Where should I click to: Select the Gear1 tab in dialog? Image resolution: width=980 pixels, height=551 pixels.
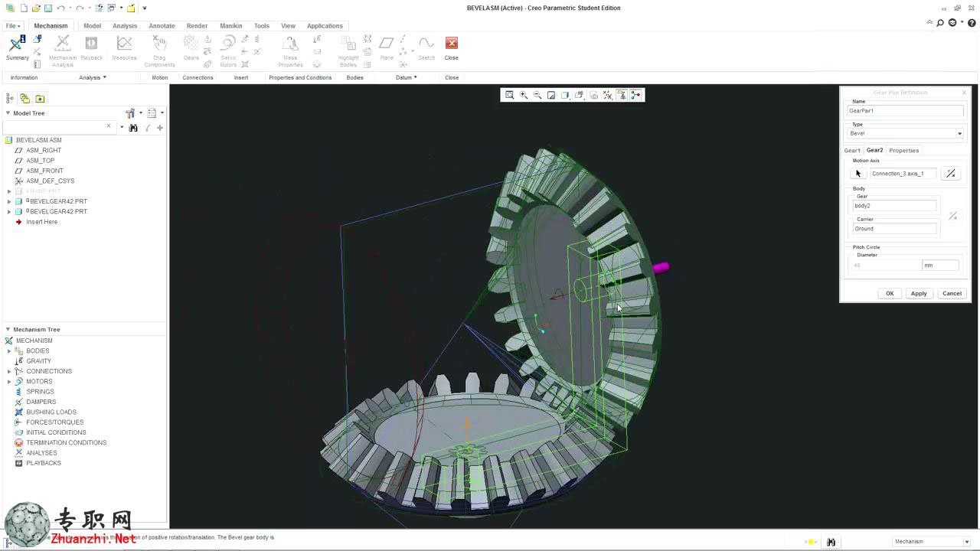click(x=852, y=151)
